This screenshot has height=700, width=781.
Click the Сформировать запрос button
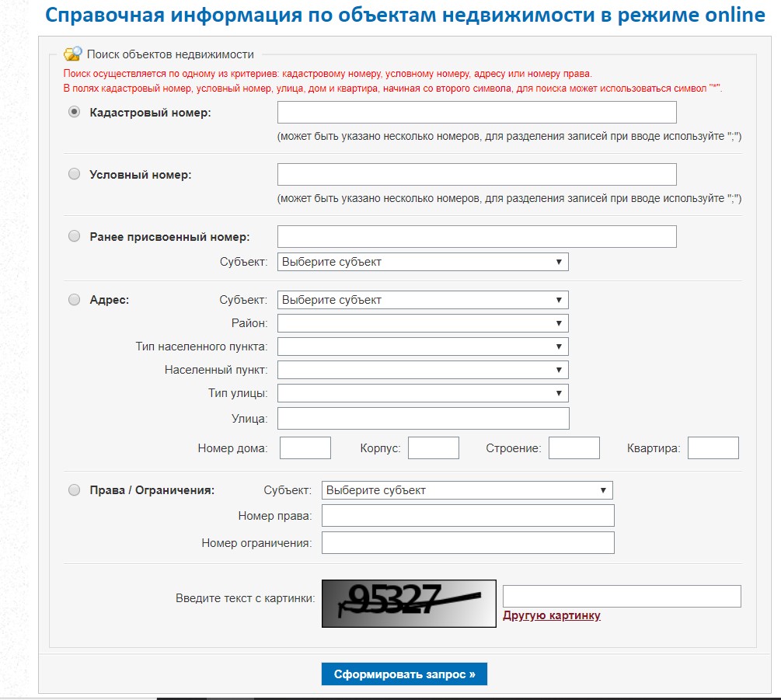point(404,674)
